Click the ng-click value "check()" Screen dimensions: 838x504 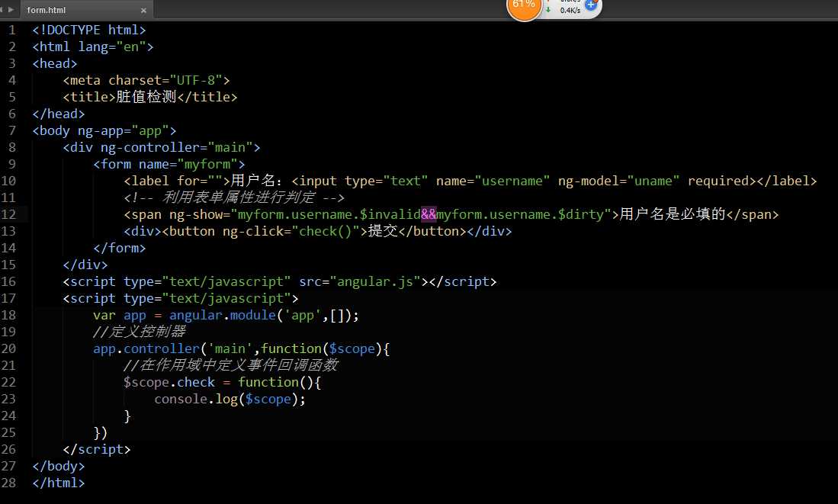pos(326,232)
